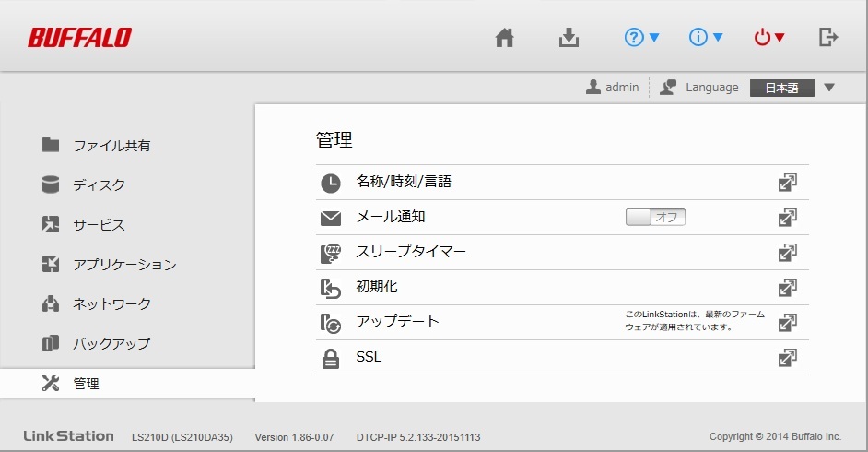Expand the information icon dropdown
868x452 pixels.
tap(706, 38)
